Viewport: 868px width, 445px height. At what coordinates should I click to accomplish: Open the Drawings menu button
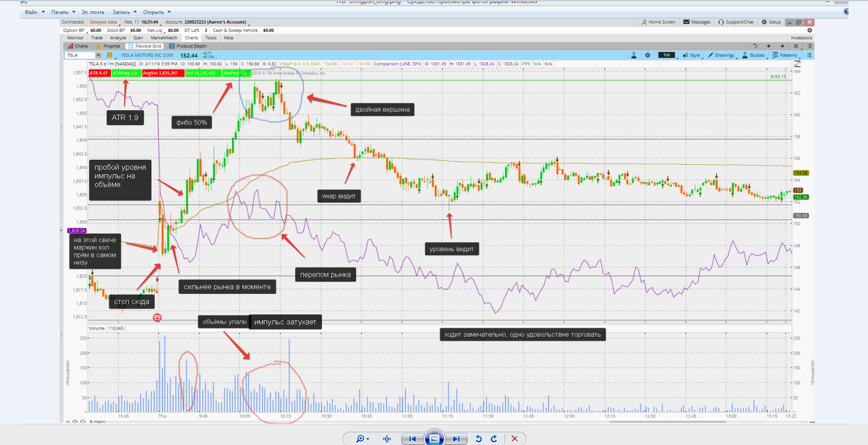click(x=721, y=55)
